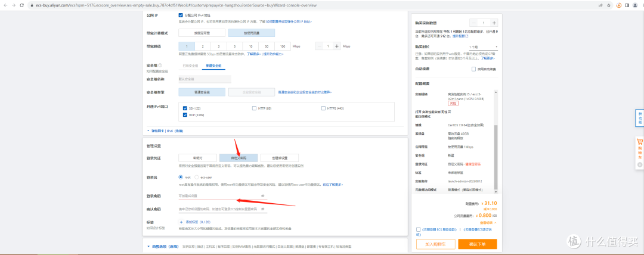Screen dimensions: 644x255
Task: Toggle the 分配公网 IPv4 地址 checkbox
Action: point(181,15)
